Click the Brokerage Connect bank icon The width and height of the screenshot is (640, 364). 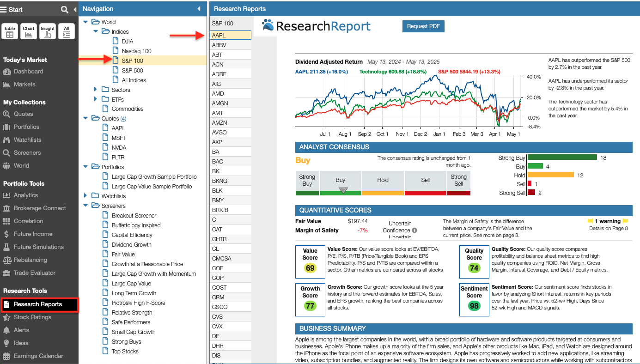pyautogui.click(x=6, y=208)
